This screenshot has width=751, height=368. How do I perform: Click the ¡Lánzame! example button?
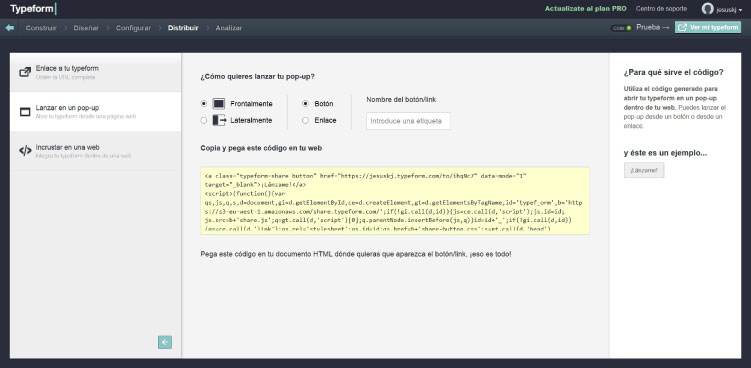point(644,170)
